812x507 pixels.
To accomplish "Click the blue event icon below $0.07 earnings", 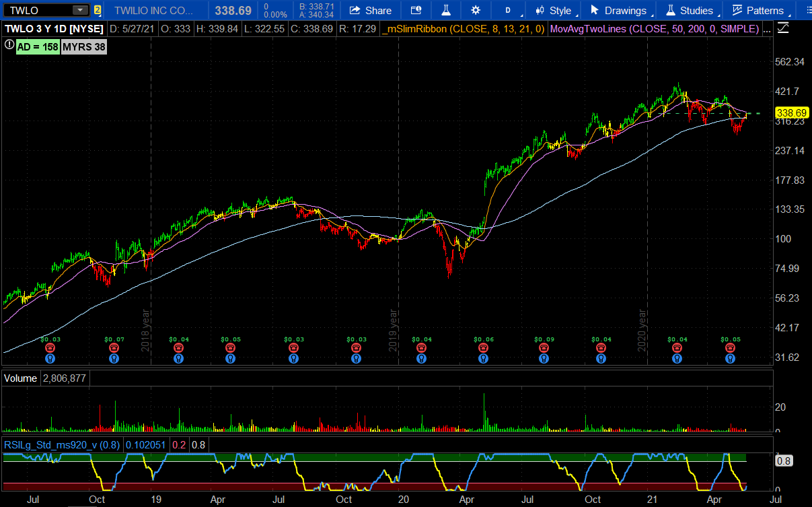I will click(x=114, y=359).
